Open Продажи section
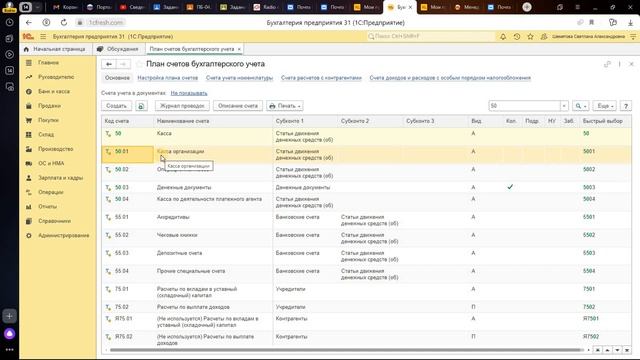640x360 pixels. 49,106
